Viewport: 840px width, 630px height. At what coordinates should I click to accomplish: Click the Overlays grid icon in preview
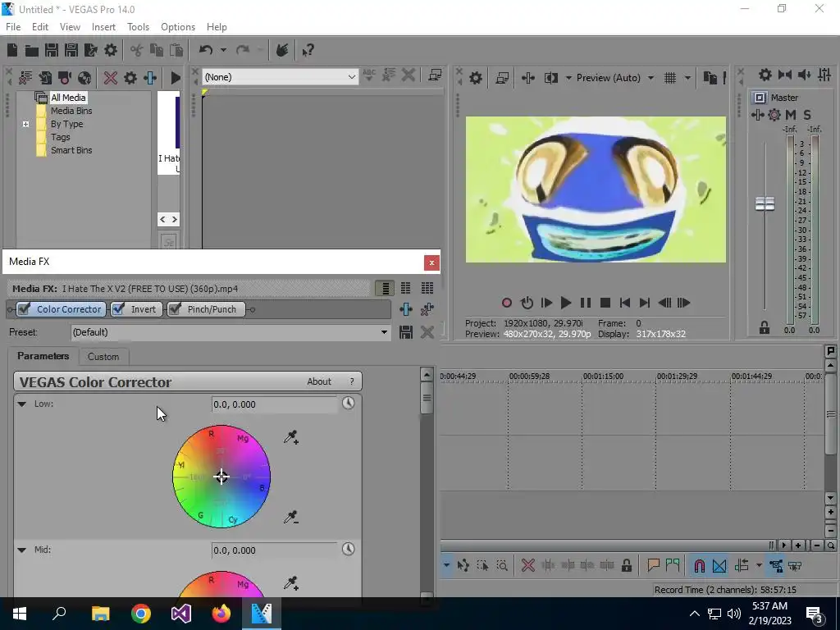point(670,78)
